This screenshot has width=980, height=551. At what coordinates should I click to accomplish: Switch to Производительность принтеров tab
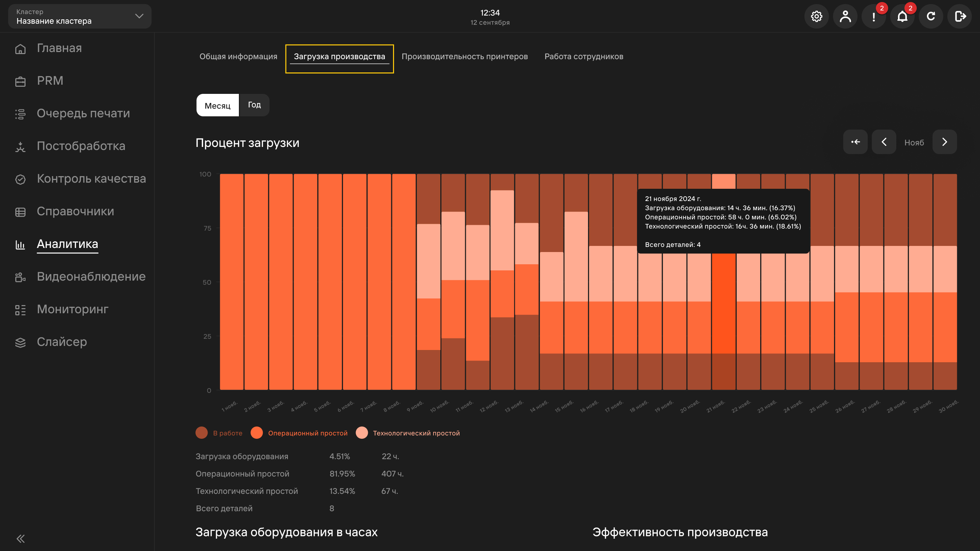tap(464, 57)
